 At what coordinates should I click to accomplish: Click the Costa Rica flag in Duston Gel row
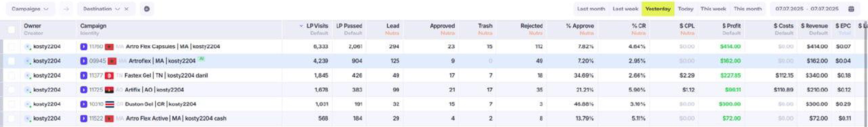point(110,104)
